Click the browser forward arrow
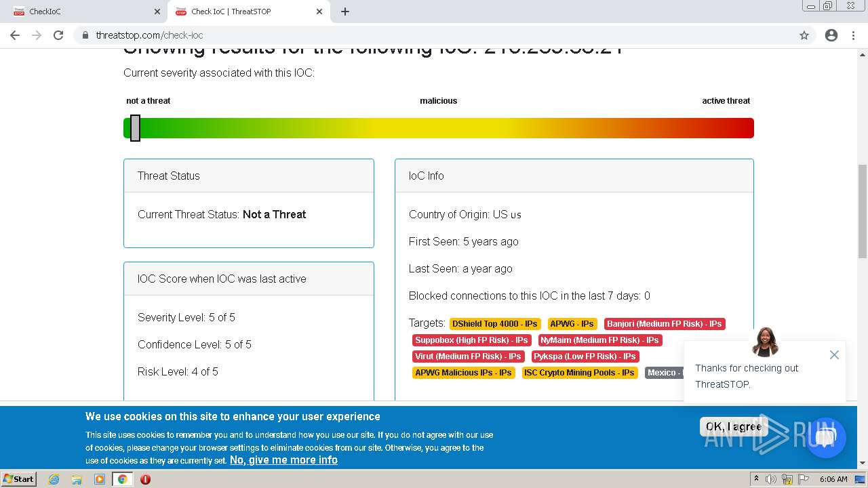This screenshot has width=868, height=488. point(37,35)
